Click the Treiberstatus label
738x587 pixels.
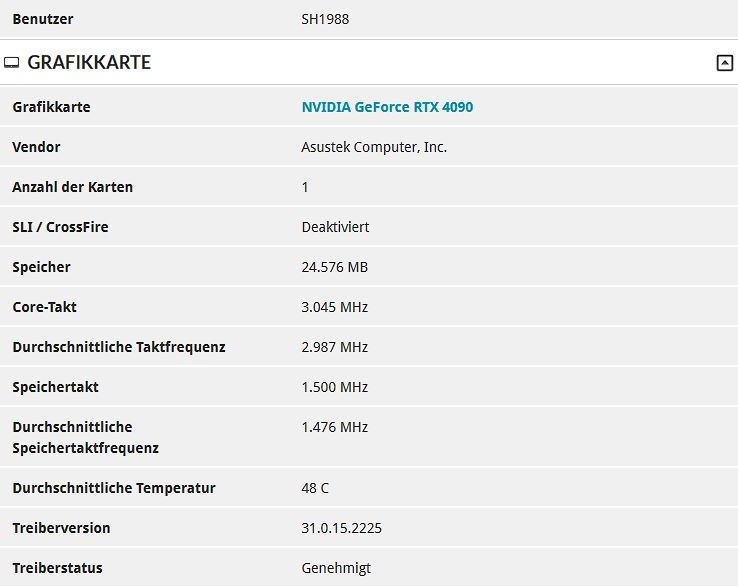[x=57, y=568]
